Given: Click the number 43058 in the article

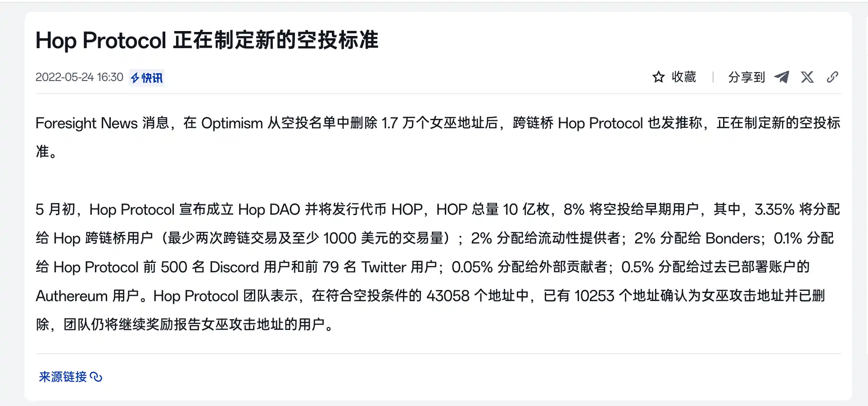Looking at the screenshot, I should [x=448, y=296].
